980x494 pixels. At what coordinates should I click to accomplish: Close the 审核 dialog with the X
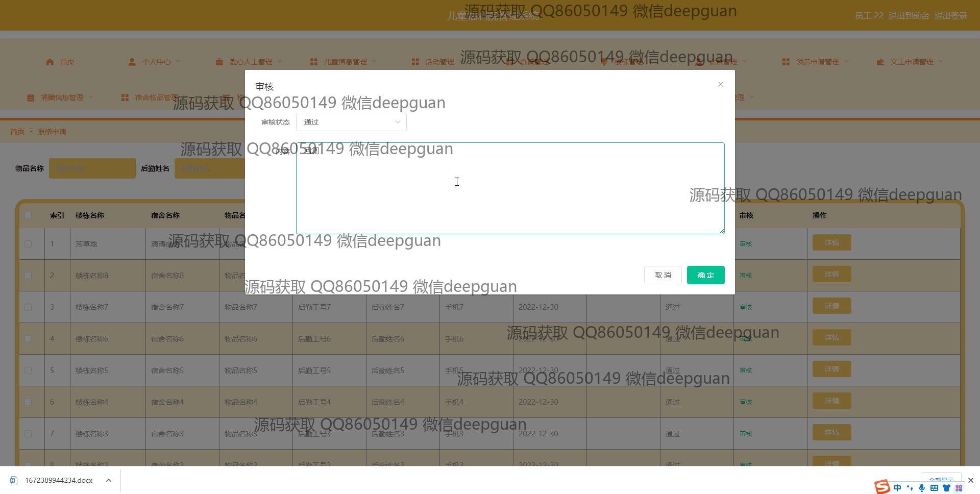click(720, 84)
